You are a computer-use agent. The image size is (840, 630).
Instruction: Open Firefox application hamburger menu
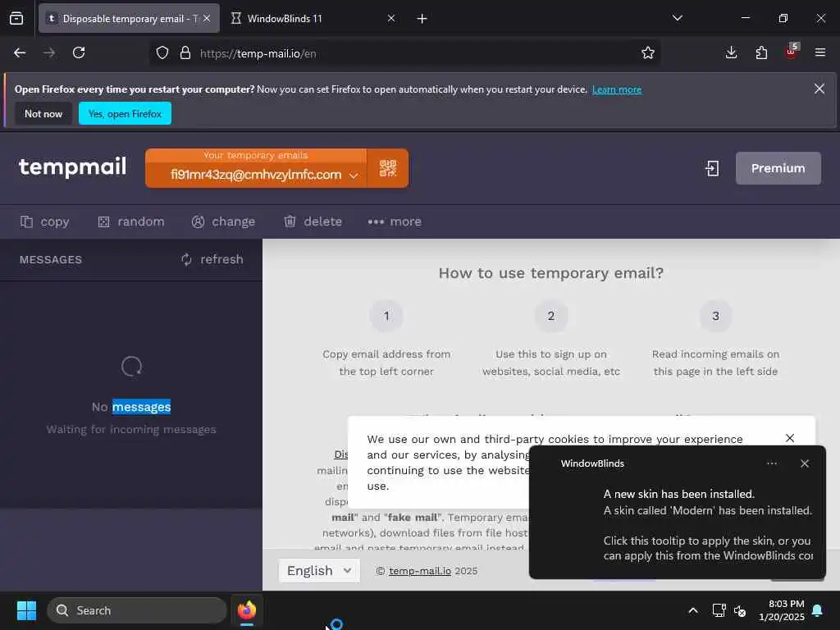click(x=820, y=52)
